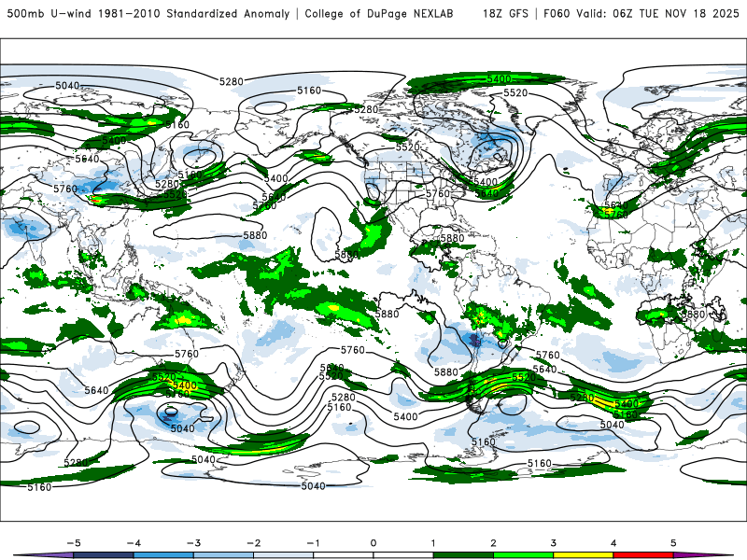This screenshot has height=560, width=747.
Task: Click the light blue colorbar segment between -3 and -2
Action: coord(223,555)
